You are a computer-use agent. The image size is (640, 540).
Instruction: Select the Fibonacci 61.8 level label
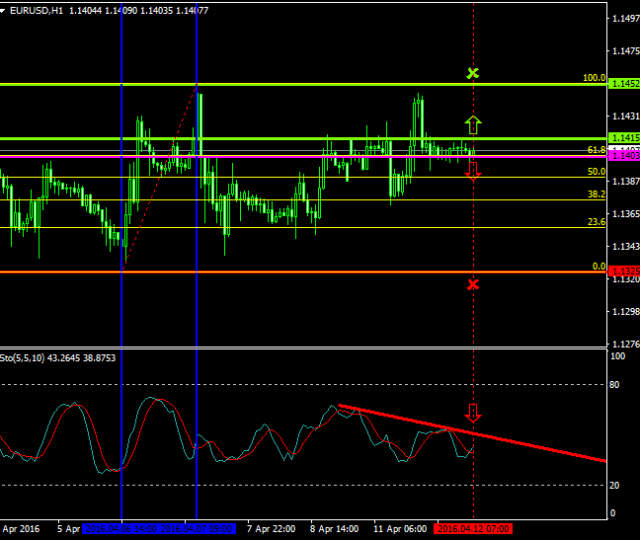(596, 149)
